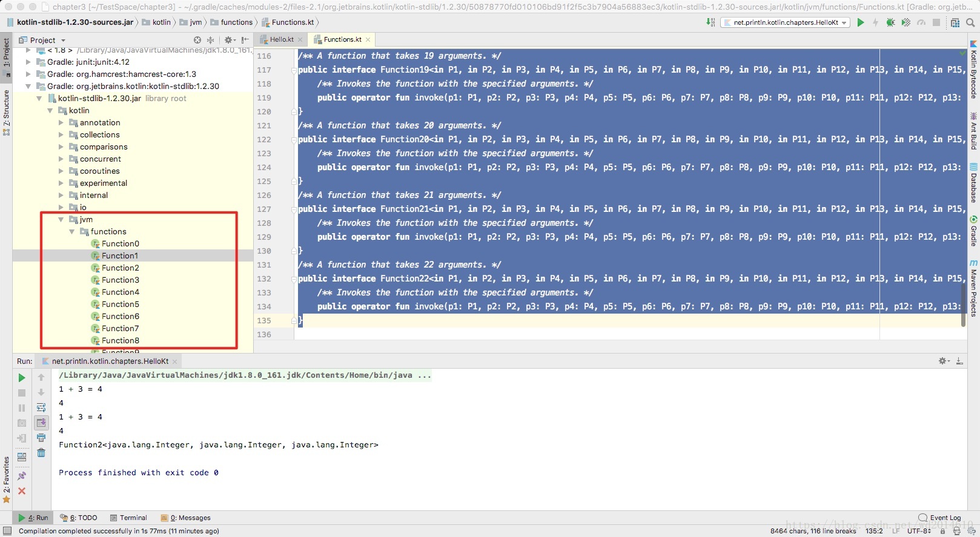Open the Ant Build side panel
The width and height of the screenshot is (980, 537).
(973, 131)
